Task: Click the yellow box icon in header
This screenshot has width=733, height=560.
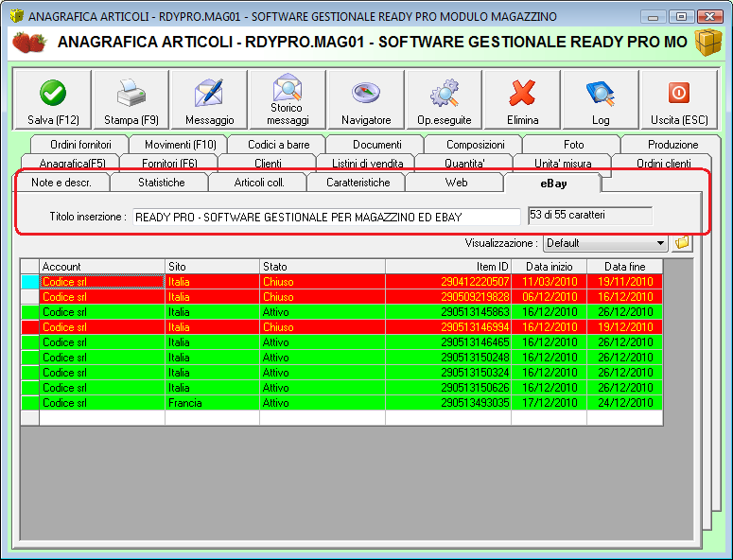Action: point(708,42)
